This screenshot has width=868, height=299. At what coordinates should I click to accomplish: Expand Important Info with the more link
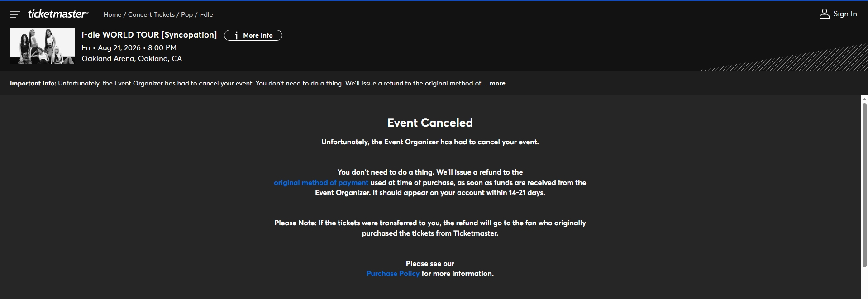(x=497, y=84)
